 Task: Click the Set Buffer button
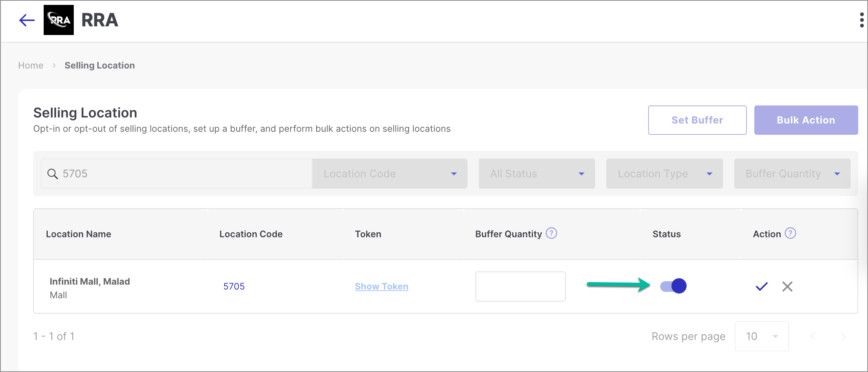tap(697, 120)
